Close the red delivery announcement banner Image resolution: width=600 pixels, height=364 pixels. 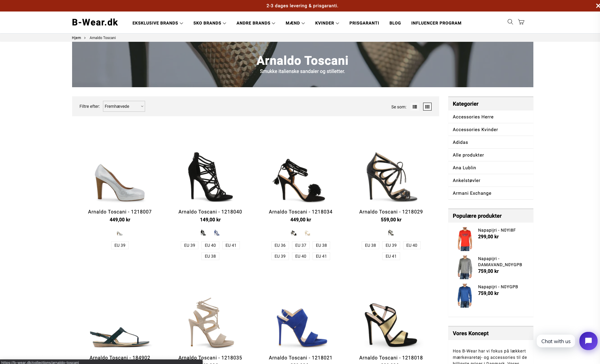coord(597,6)
